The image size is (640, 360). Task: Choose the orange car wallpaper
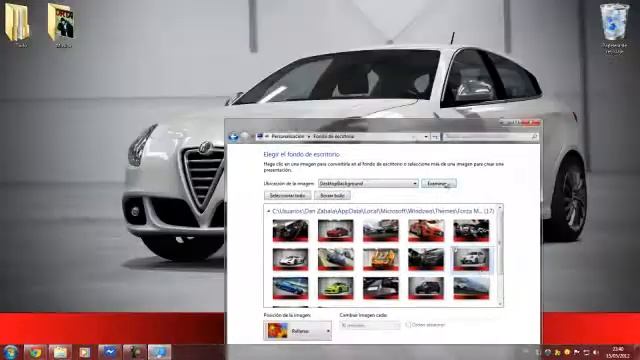(381, 259)
